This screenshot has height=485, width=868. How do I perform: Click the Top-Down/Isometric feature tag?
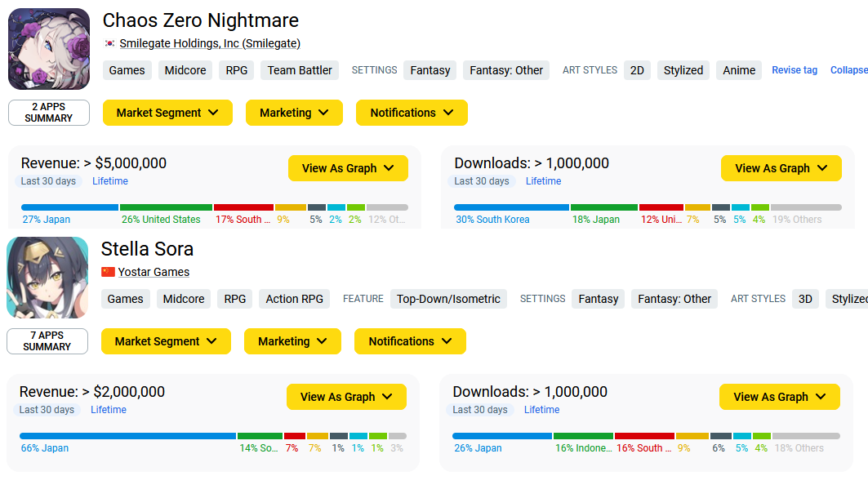tap(448, 299)
